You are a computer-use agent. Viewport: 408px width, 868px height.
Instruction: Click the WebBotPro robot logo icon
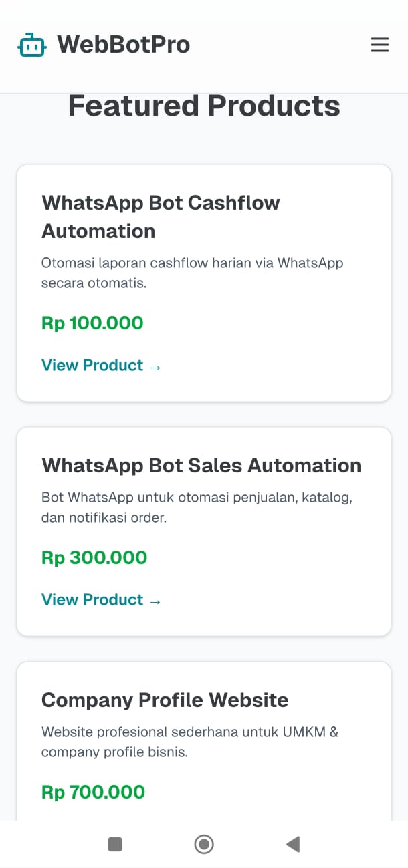pos(31,45)
